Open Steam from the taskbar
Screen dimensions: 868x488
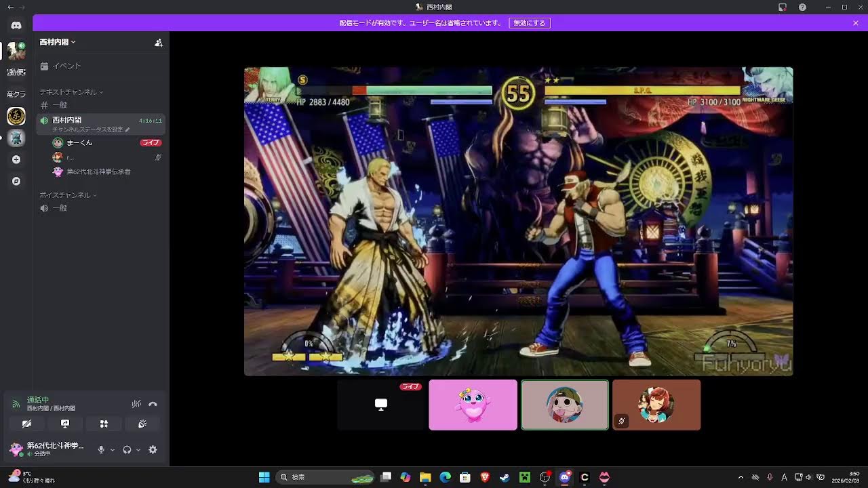pyautogui.click(x=505, y=477)
